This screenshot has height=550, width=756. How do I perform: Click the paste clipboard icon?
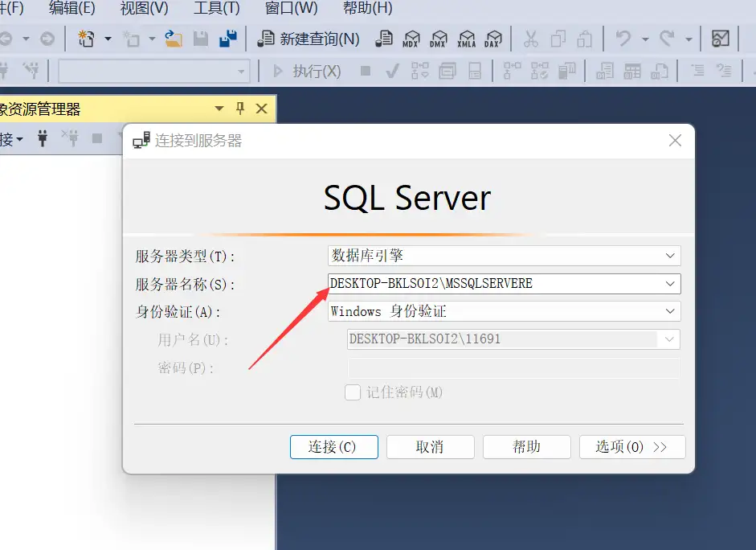[x=584, y=39]
